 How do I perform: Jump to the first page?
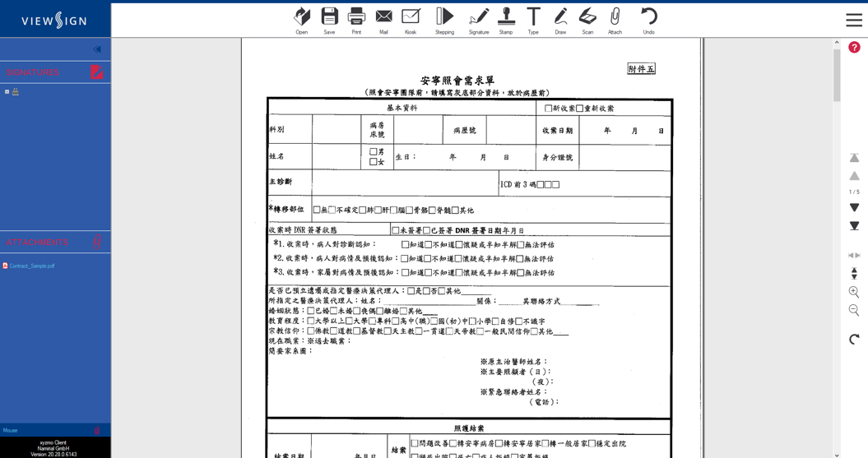[854, 158]
